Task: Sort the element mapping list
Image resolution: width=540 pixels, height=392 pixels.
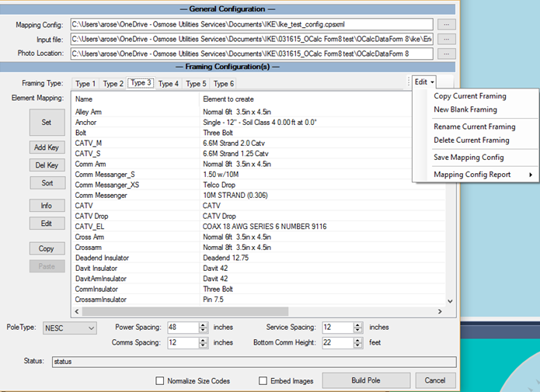Action: click(47, 182)
